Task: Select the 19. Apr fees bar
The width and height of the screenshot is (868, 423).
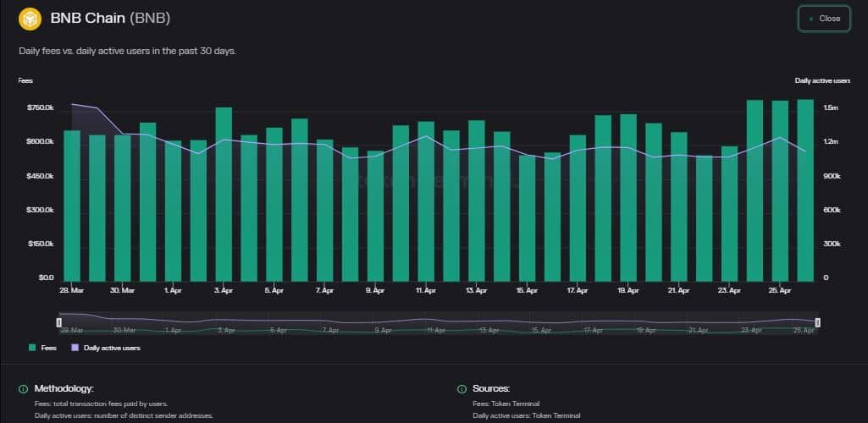Action: click(628, 197)
